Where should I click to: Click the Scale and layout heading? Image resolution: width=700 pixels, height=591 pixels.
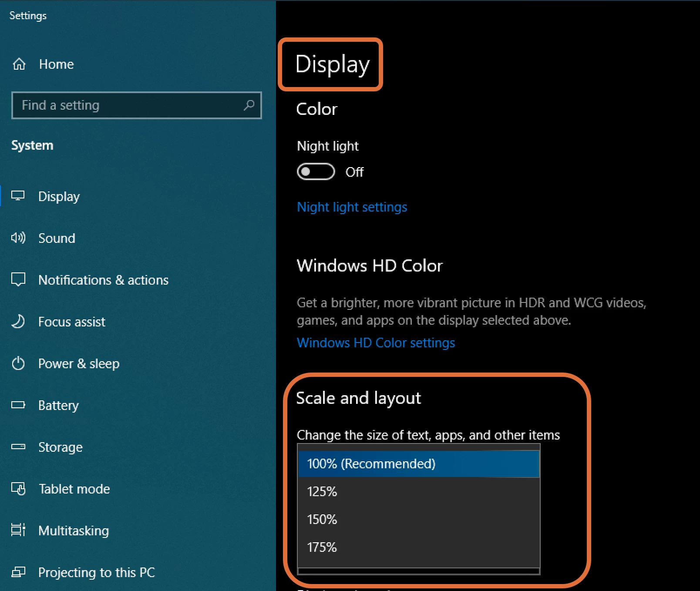359,398
